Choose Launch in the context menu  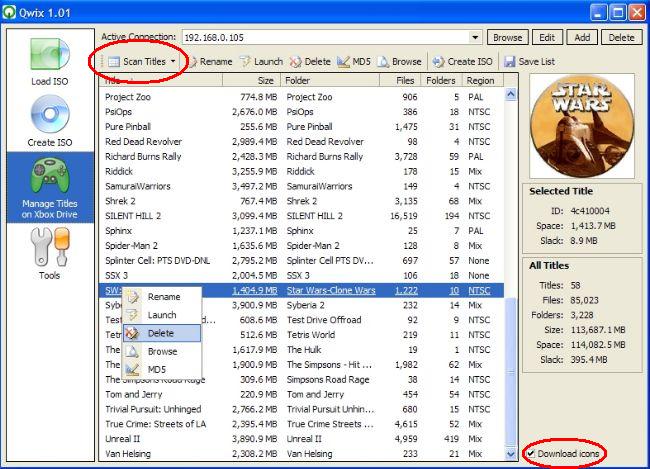[162, 315]
